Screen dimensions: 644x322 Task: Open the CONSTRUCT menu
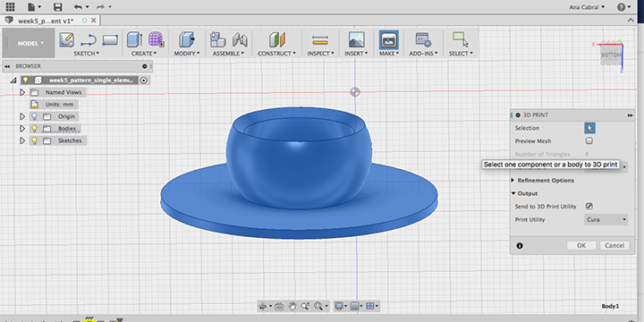click(x=276, y=54)
